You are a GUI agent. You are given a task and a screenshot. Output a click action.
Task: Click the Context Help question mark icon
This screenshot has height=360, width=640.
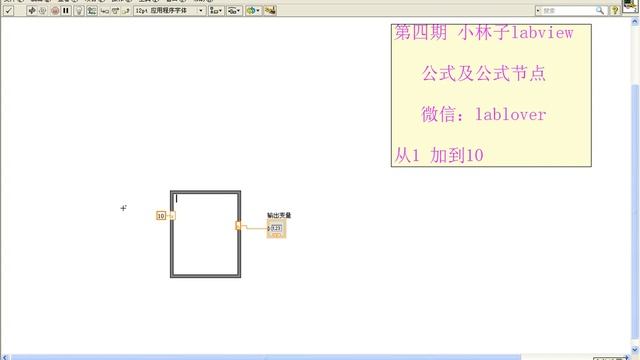pyautogui.click(x=614, y=11)
